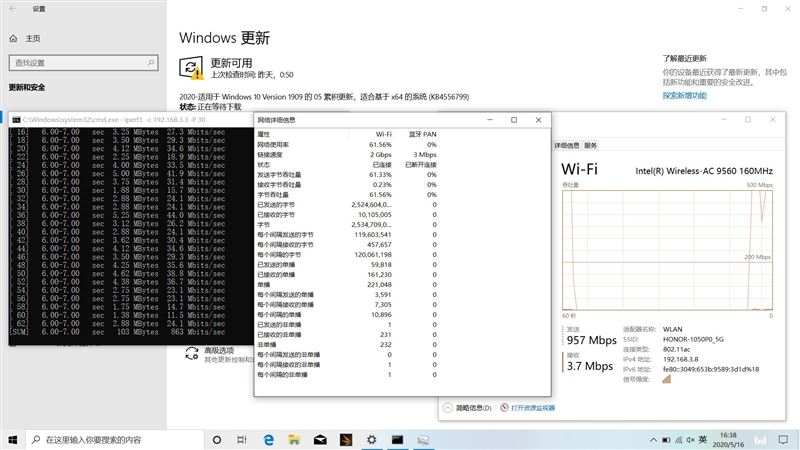Click the Wi-Fi column header in network details
Viewport: 800px width, 450px height.
384,134
